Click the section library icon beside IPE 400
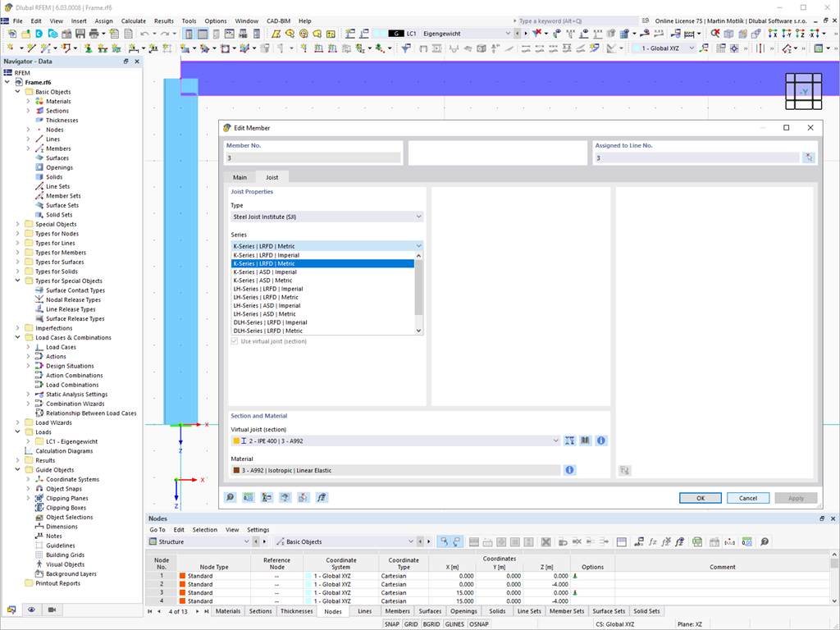Viewport: 840px width, 630px height. coord(585,441)
